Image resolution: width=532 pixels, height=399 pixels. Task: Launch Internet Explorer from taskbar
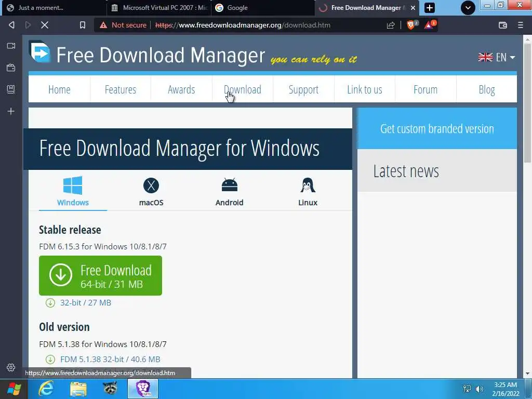[x=46, y=389]
